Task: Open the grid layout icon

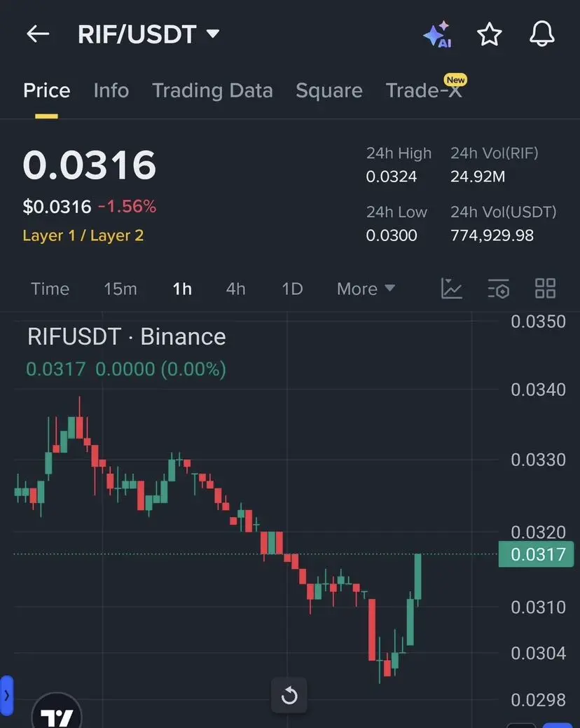Action: [x=545, y=288]
